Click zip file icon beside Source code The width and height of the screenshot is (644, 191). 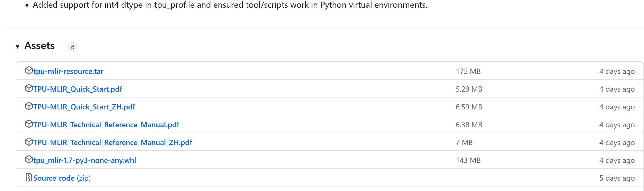click(x=29, y=177)
